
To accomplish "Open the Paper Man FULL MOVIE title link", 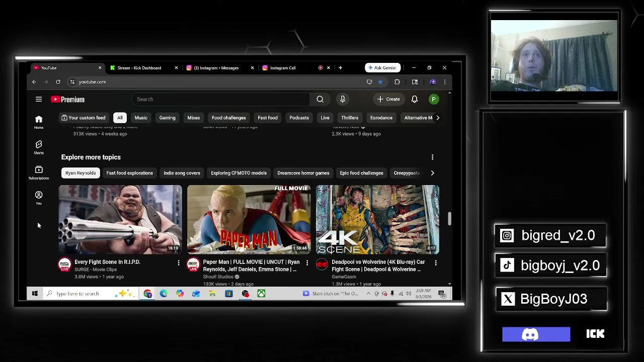I will [252, 265].
